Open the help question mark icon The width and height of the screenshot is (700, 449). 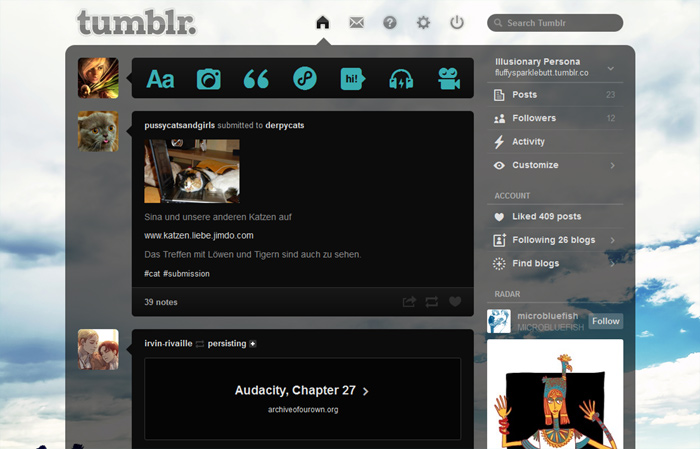point(390,22)
